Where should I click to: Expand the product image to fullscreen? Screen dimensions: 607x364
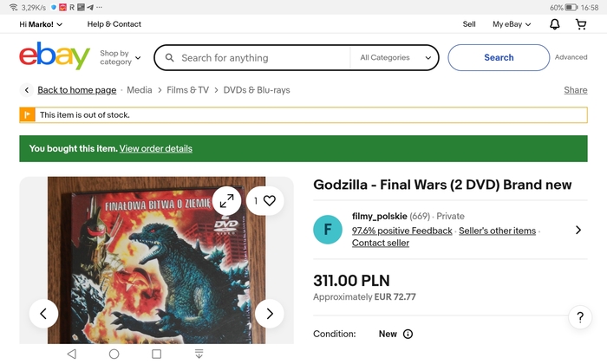pos(226,201)
